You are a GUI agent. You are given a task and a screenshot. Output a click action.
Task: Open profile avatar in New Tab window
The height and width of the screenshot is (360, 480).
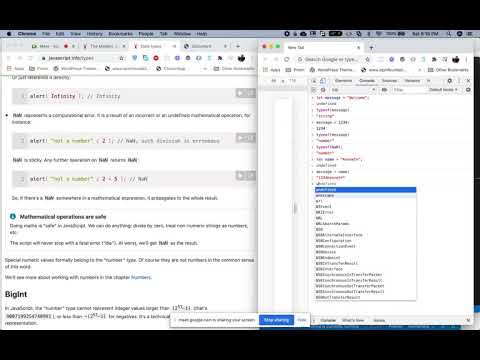456,59
